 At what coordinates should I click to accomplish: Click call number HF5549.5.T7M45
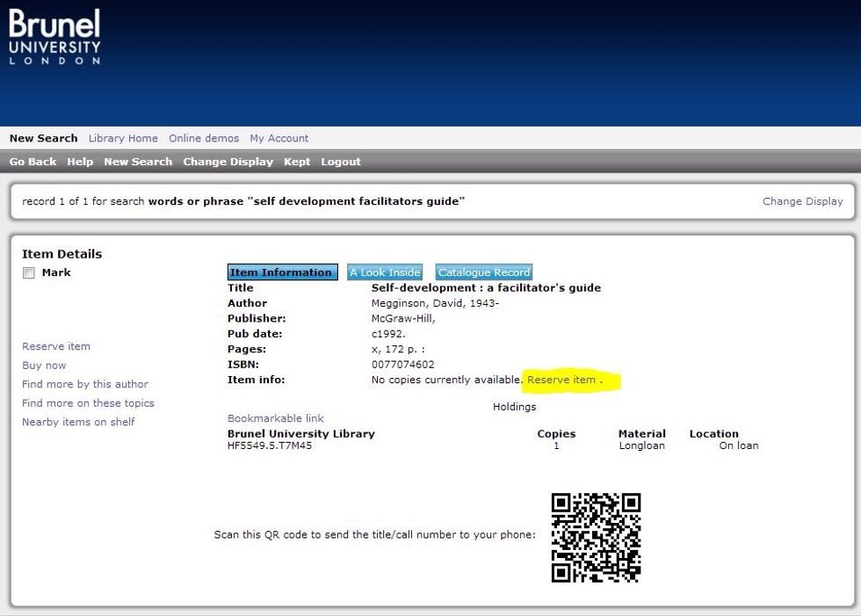coord(270,446)
